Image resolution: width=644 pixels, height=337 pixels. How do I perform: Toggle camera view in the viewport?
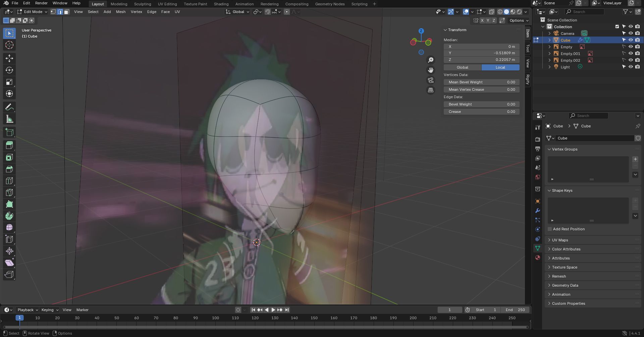click(x=430, y=80)
